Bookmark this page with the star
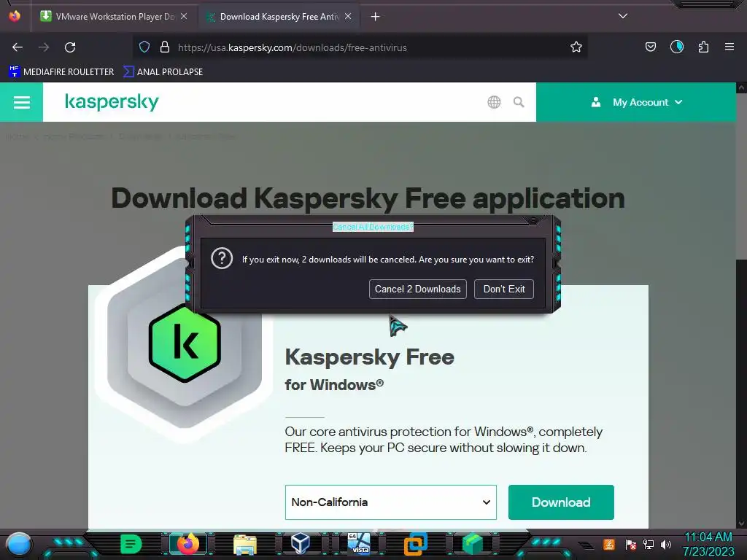Viewport: 747px width, 560px height. point(576,47)
